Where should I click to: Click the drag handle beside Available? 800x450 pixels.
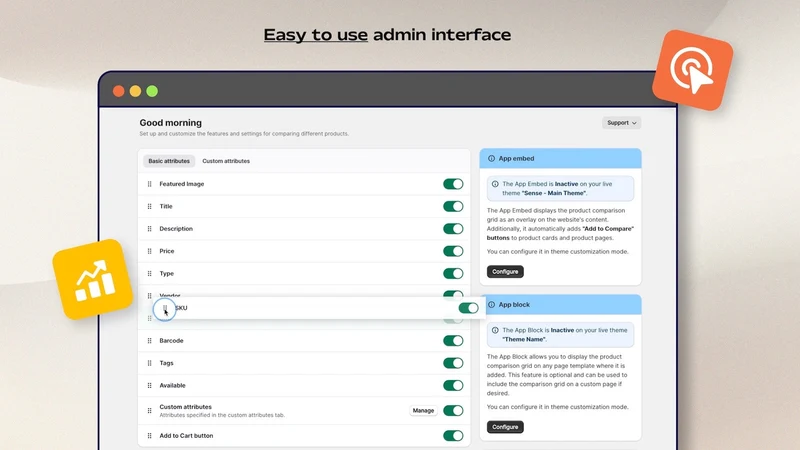tap(149, 385)
